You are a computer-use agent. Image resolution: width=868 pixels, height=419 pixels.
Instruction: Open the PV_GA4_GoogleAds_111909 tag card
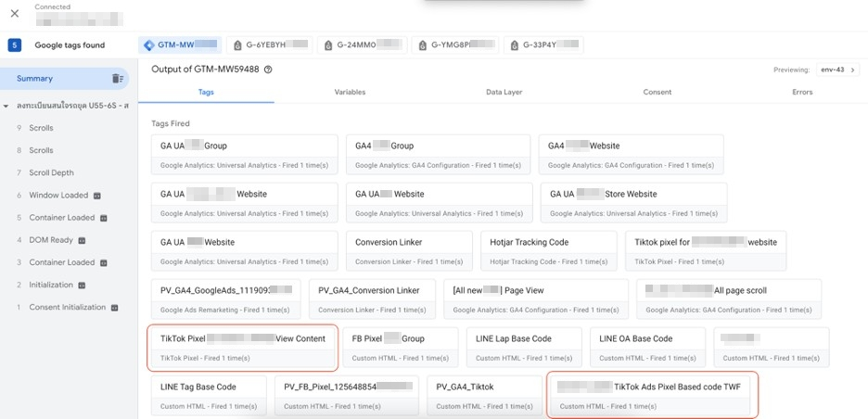coord(226,298)
